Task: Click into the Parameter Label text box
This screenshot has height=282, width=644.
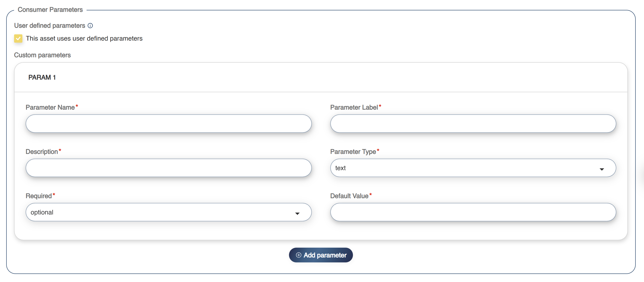Action: coord(473,124)
